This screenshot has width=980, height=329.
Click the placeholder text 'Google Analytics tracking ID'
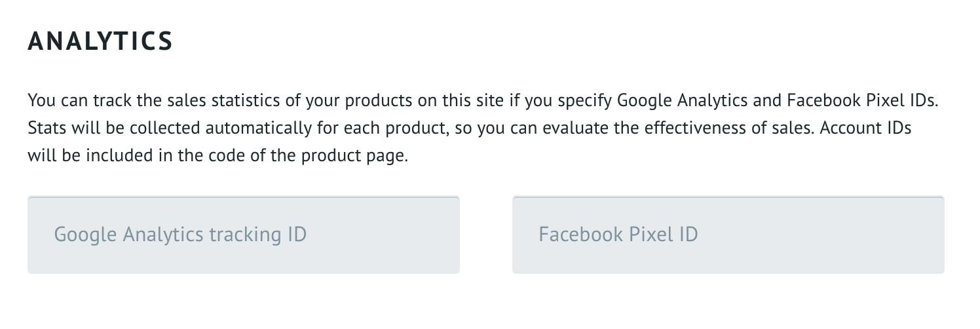click(x=180, y=235)
